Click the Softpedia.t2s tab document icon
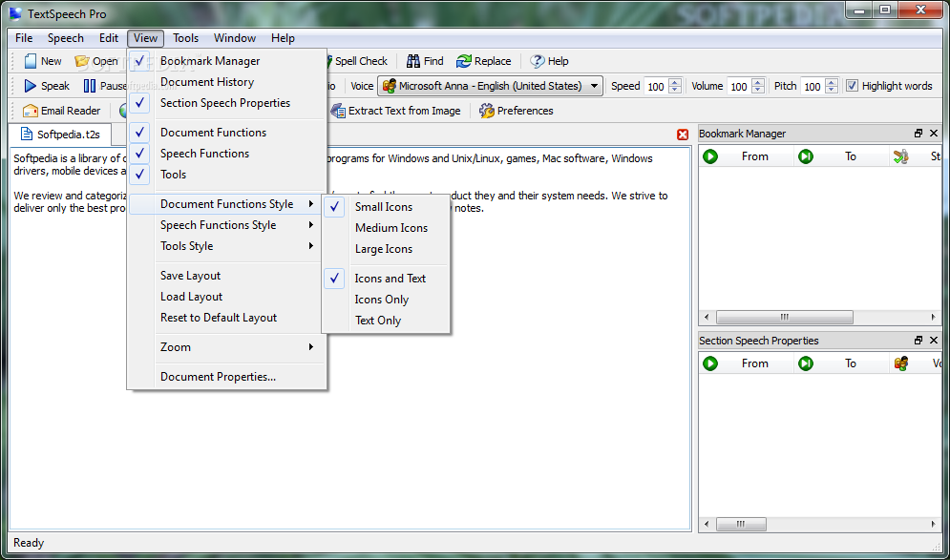This screenshot has height=560, width=950. coord(26,134)
